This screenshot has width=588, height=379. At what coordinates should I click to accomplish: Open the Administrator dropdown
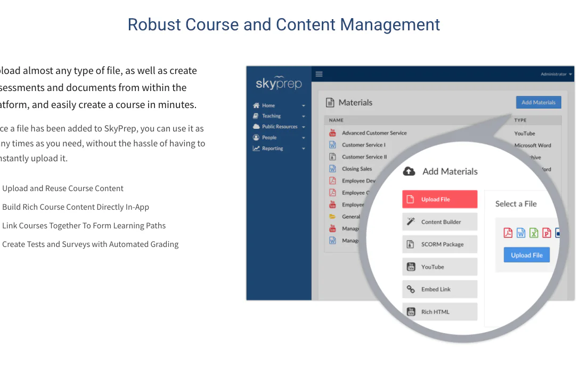[556, 74]
